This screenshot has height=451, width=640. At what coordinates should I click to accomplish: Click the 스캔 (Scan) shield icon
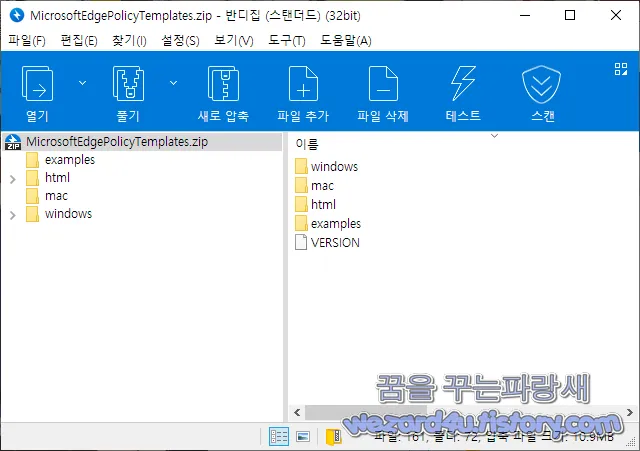542,84
